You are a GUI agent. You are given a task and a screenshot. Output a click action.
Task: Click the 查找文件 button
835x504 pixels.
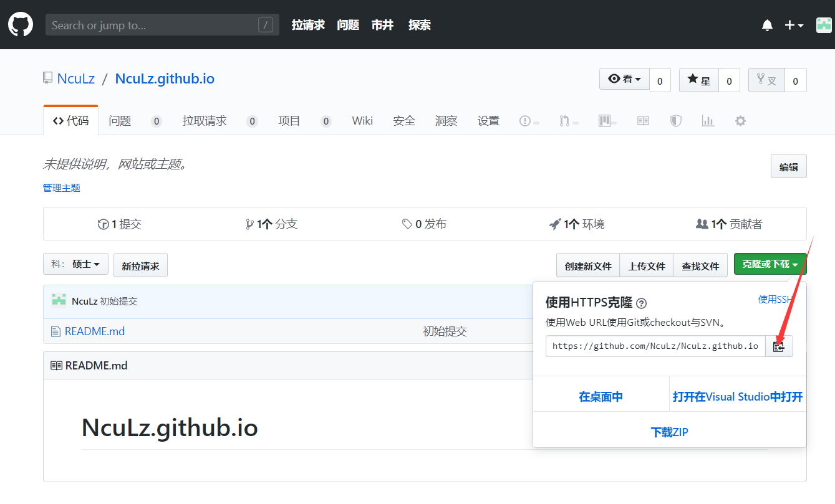(700, 265)
